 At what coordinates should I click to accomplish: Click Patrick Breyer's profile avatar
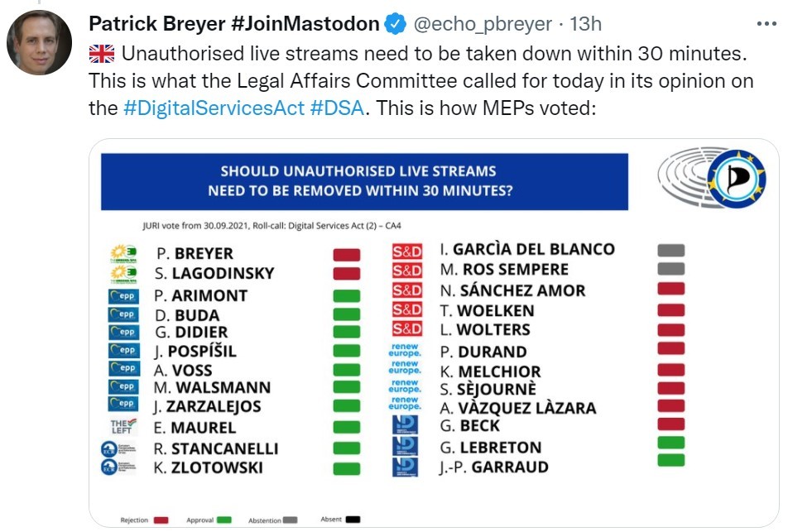point(39,43)
